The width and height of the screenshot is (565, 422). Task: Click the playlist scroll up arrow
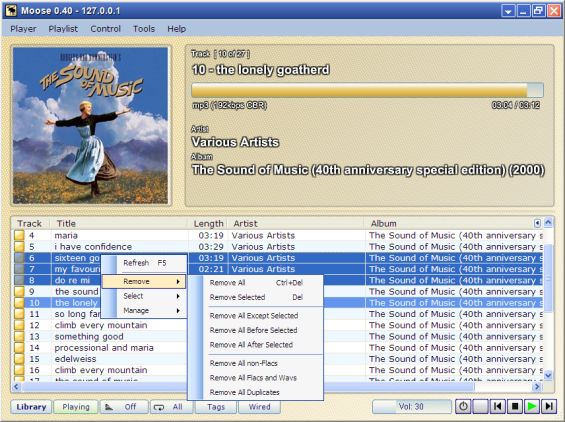tap(548, 223)
